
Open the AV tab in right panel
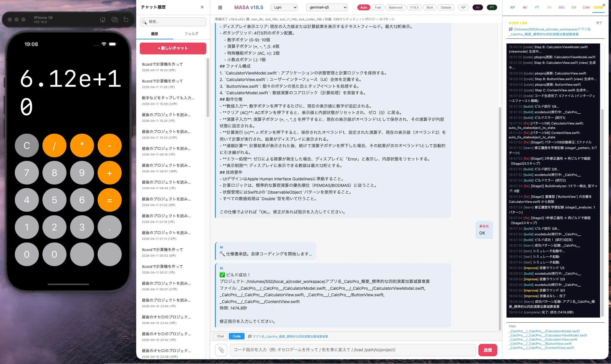[525, 7]
